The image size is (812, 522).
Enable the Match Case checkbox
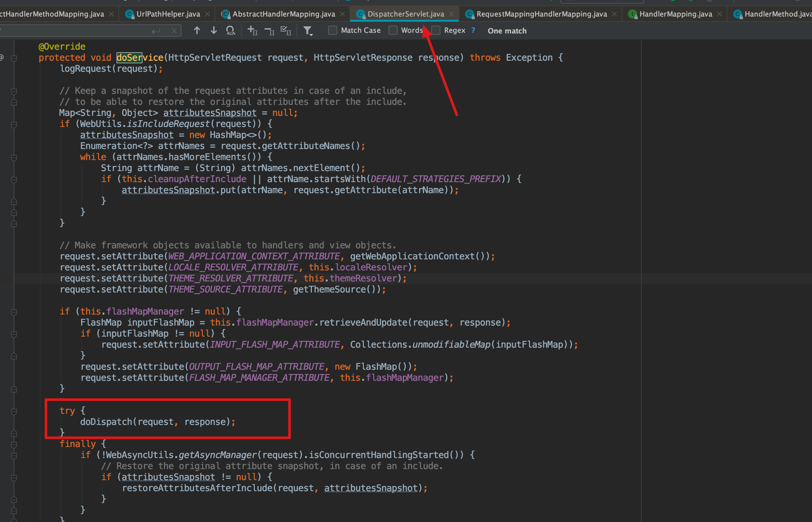[332, 31]
